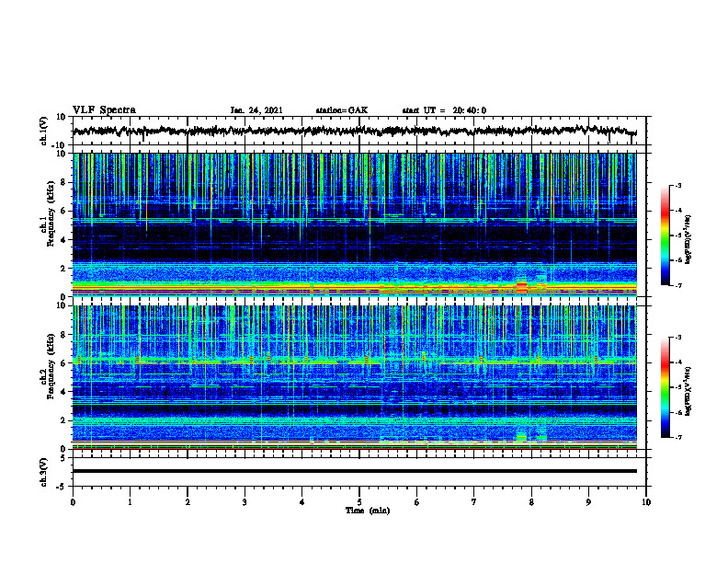Click the "VLF Spectra" title text

point(104,110)
